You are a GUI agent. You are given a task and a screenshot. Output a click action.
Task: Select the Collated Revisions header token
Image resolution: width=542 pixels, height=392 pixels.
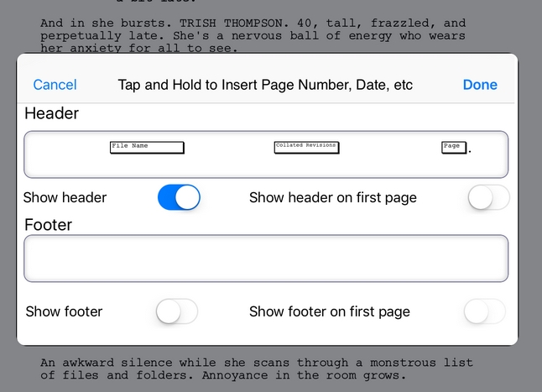tap(306, 148)
